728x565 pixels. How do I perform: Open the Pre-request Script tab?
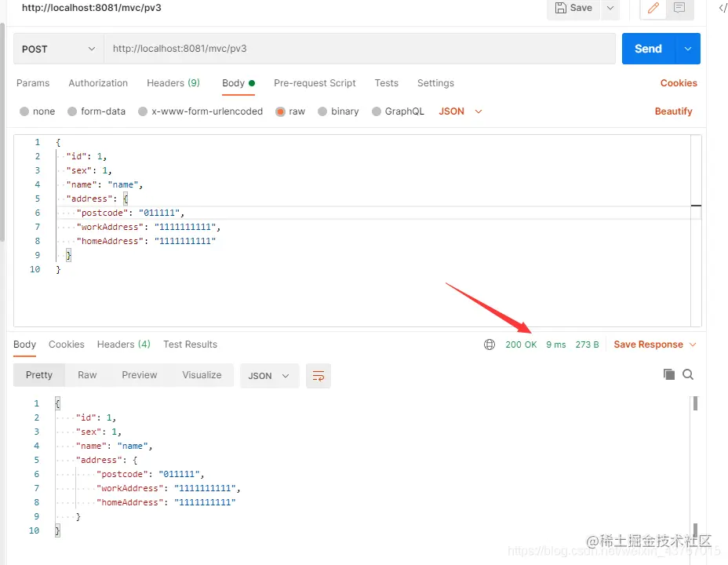[315, 83]
